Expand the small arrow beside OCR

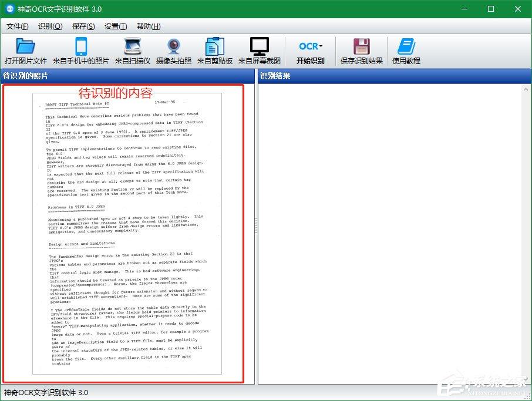321,46
